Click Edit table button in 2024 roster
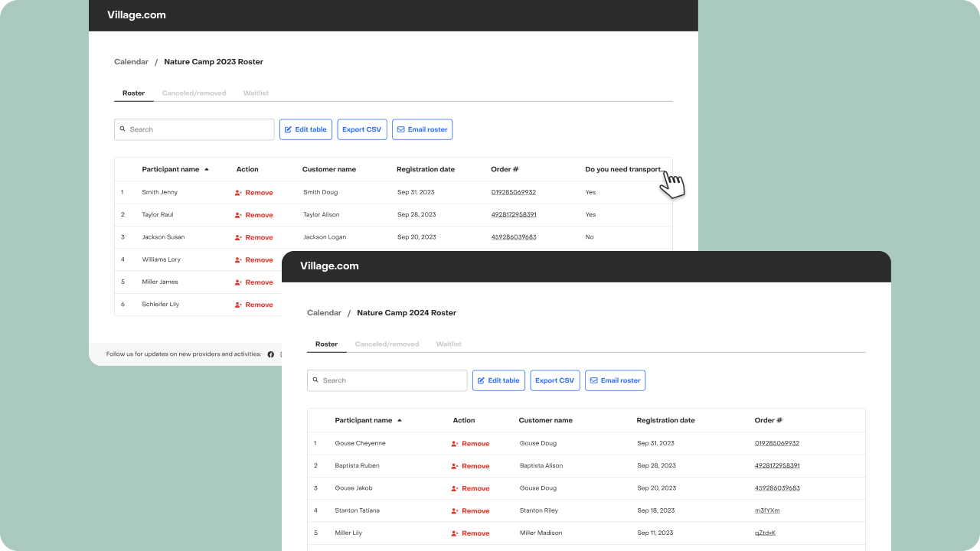The image size is (980, 551). (498, 380)
